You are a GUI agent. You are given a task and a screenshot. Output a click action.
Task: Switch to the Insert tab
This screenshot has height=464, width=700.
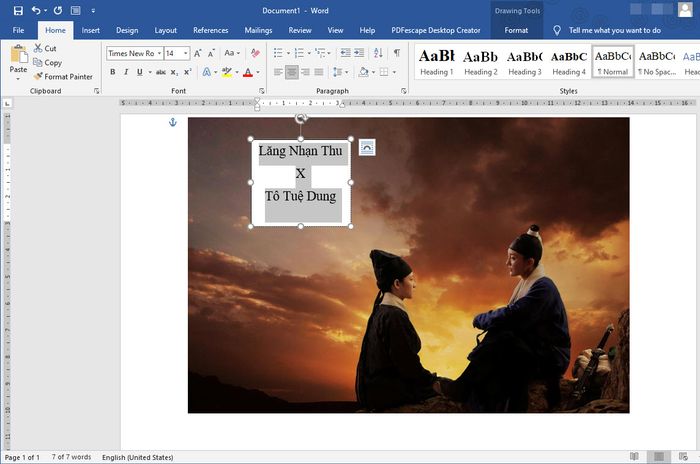tap(91, 30)
